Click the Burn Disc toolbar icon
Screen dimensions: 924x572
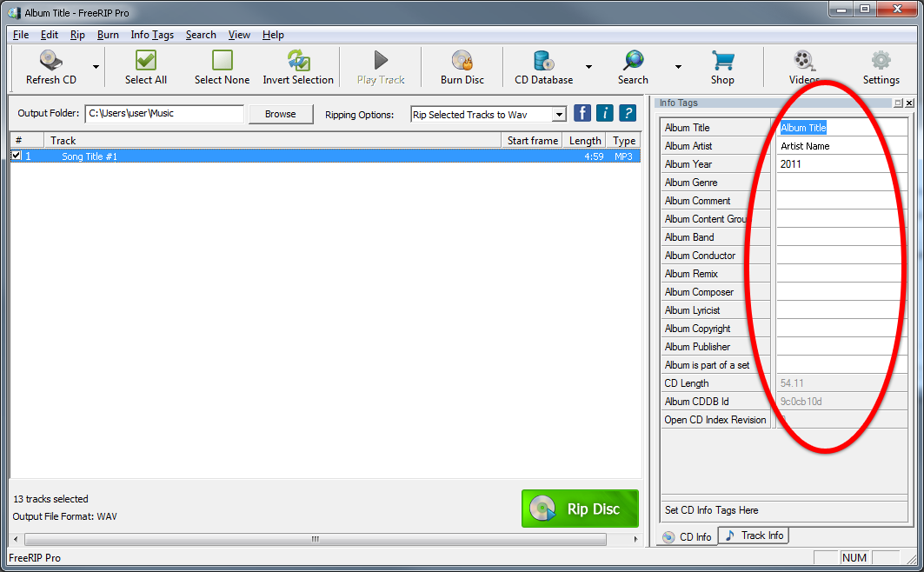(462, 60)
